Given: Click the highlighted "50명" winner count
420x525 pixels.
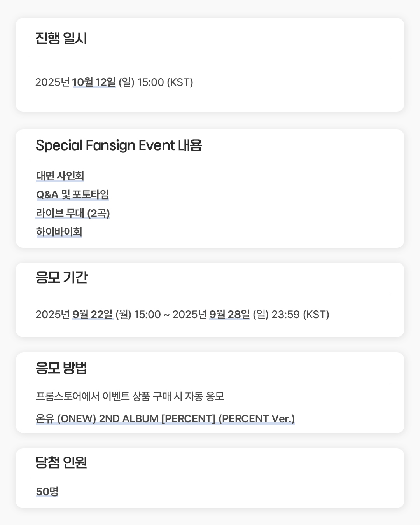Looking at the screenshot, I should [x=47, y=492].
